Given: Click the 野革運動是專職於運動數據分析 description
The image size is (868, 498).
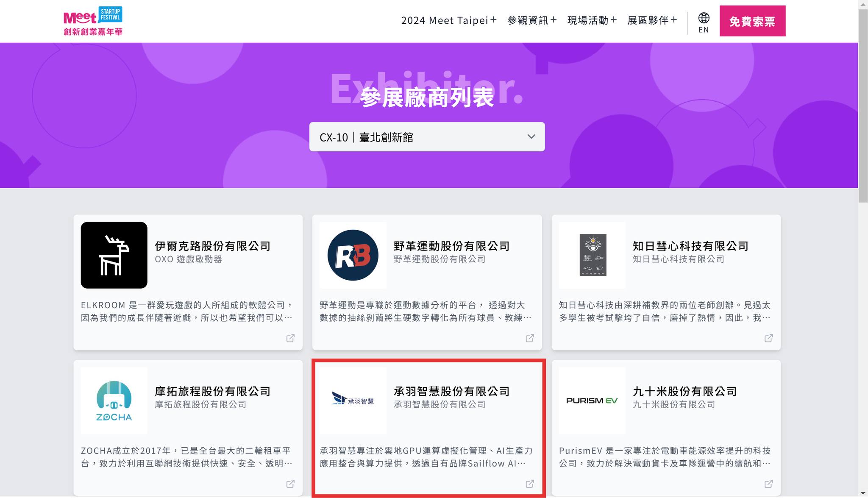Looking at the screenshot, I should click(426, 312).
